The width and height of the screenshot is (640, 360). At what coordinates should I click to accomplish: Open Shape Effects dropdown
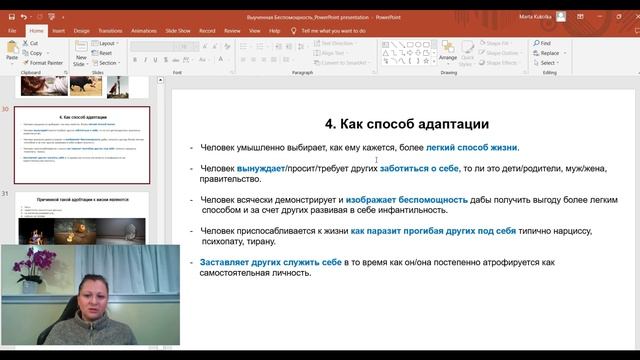[500, 63]
